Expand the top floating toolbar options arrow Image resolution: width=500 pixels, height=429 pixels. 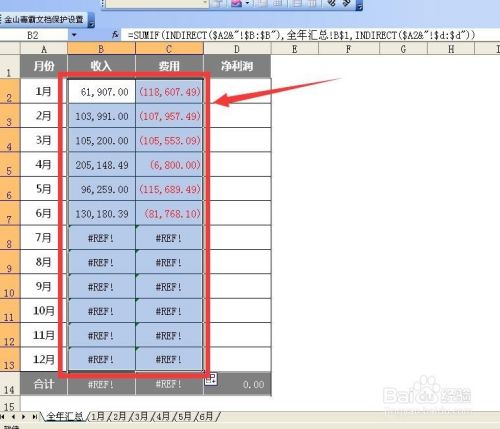[x=359, y=5]
